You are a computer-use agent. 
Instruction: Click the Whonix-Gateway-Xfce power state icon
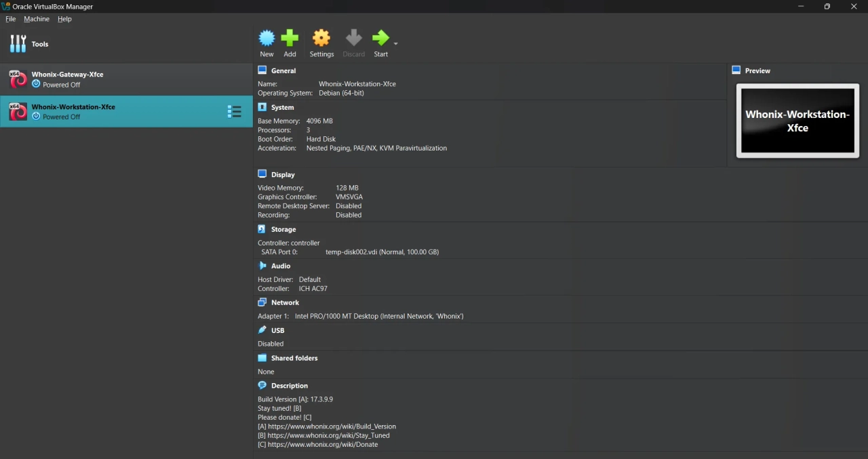[x=36, y=84]
